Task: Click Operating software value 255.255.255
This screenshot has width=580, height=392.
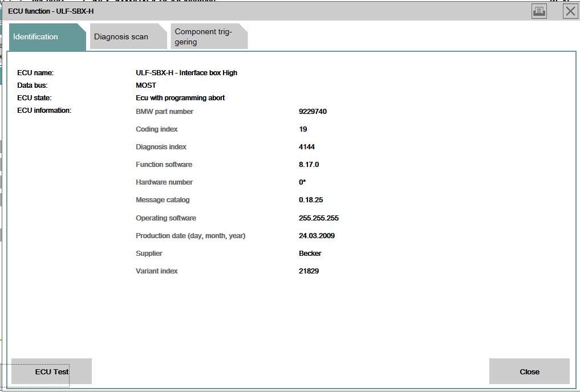Action: pos(319,218)
